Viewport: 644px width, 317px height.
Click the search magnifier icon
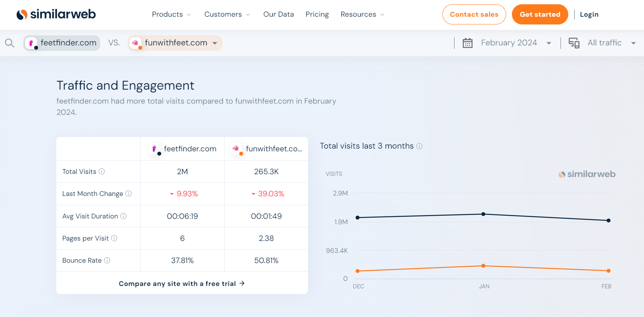pyautogui.click(x=10, y=43)
